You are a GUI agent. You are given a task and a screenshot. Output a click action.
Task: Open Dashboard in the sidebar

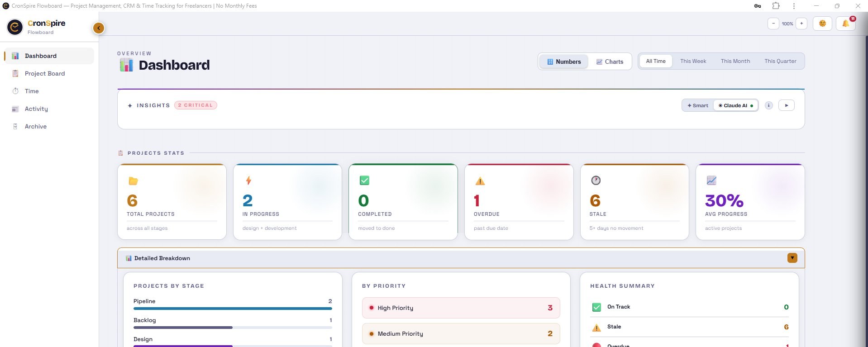49,56
